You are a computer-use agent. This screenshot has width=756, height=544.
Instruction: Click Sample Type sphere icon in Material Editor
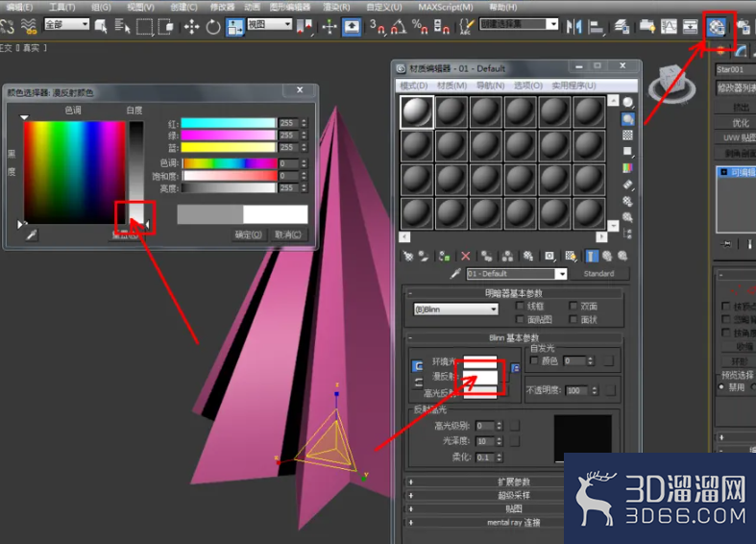click(627, 103)
